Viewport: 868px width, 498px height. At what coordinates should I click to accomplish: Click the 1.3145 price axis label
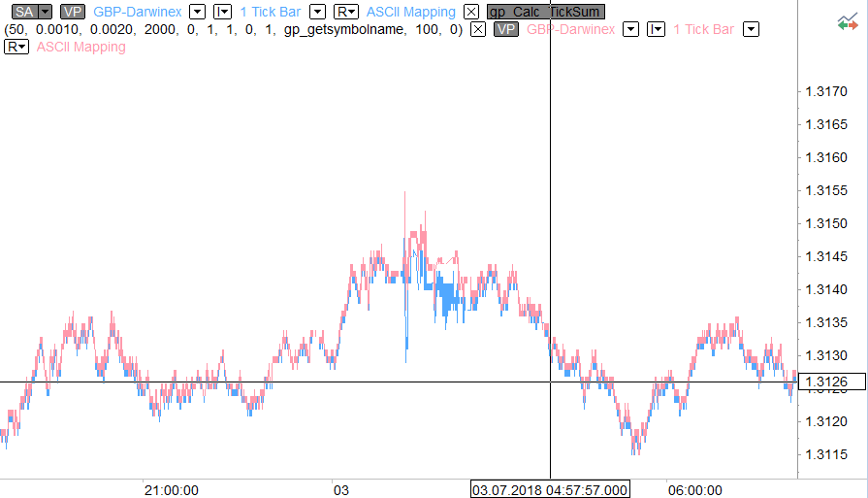[826, 256]
